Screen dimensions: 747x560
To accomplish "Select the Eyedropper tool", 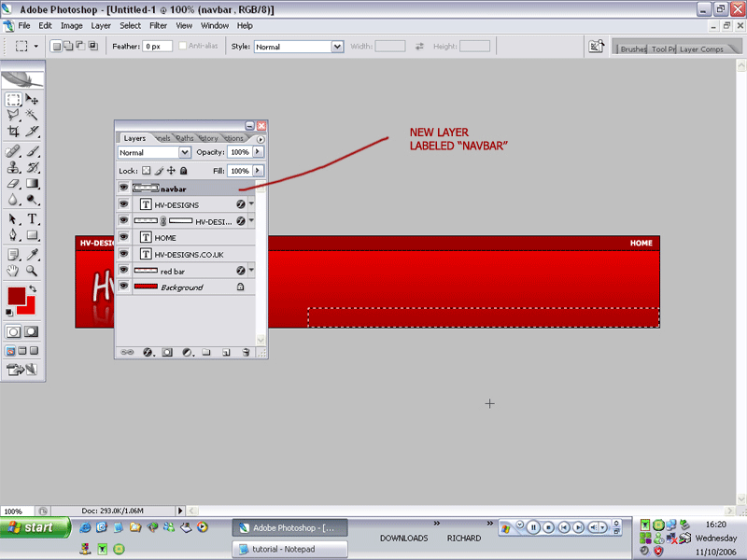I will 32,255.
